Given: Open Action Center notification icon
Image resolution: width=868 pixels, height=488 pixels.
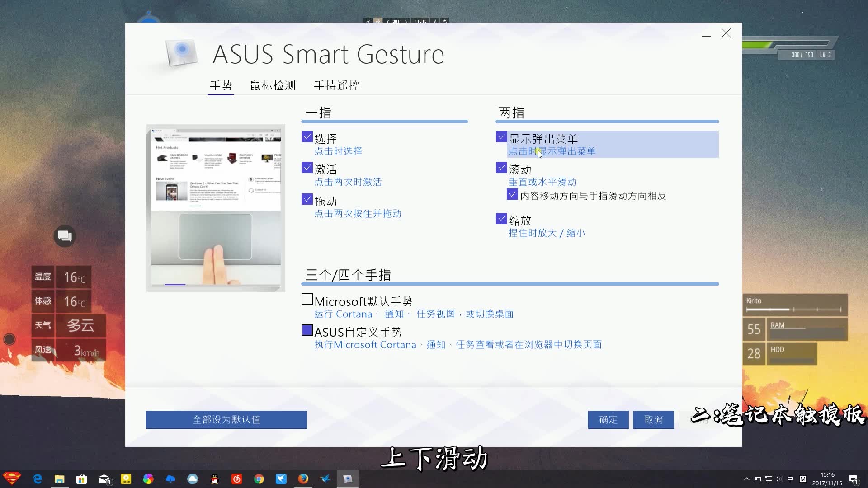Looking at the screenshot, I should [854, 479].
